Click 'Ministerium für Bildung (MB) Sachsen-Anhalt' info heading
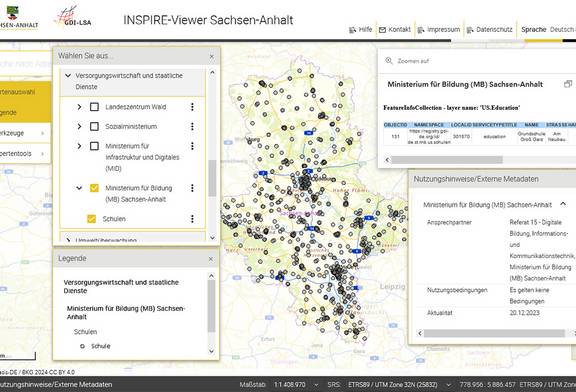Image resolution: width=576 pixels, height=392 pixels. click(465, 84)
